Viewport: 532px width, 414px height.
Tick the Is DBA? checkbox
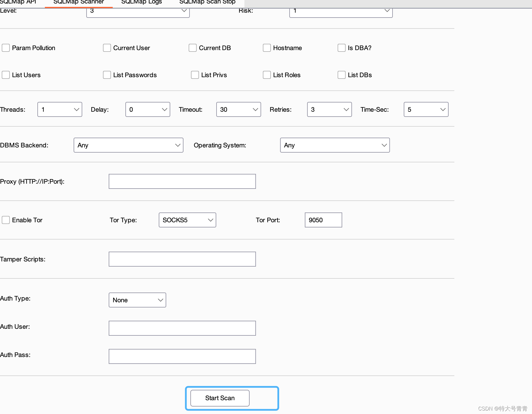tap(342, 48)
